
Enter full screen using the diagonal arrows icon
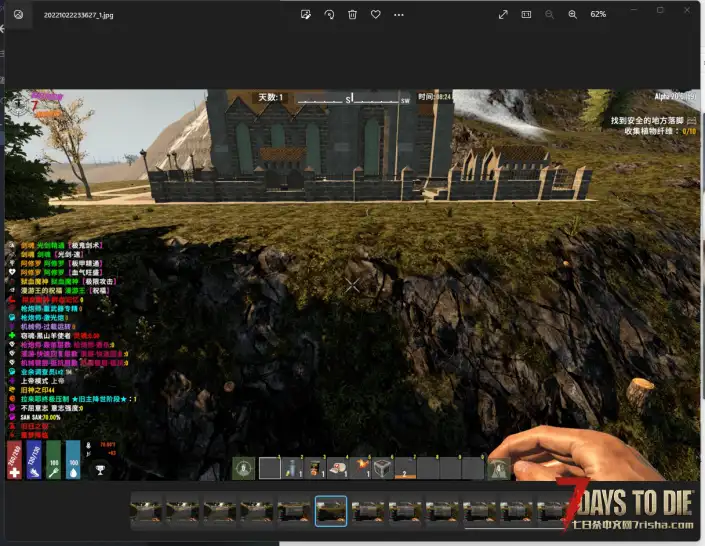click(x=503, y=15)
